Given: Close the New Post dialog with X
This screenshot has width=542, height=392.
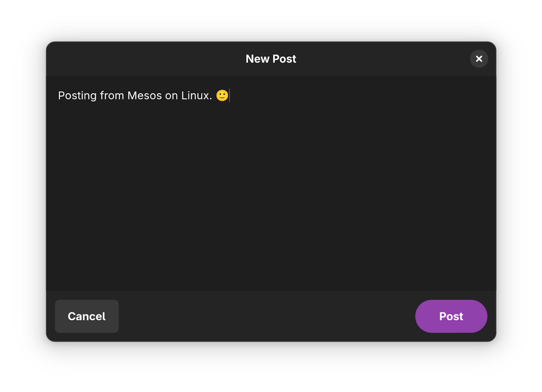Looking at the screenshot, I should [x=479, y=59].
